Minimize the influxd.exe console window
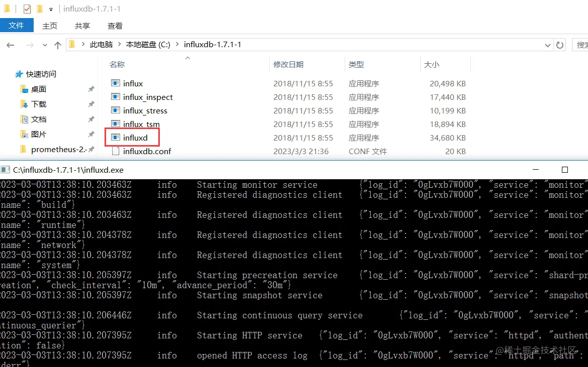The image size is (588, 367). [536, 170]
